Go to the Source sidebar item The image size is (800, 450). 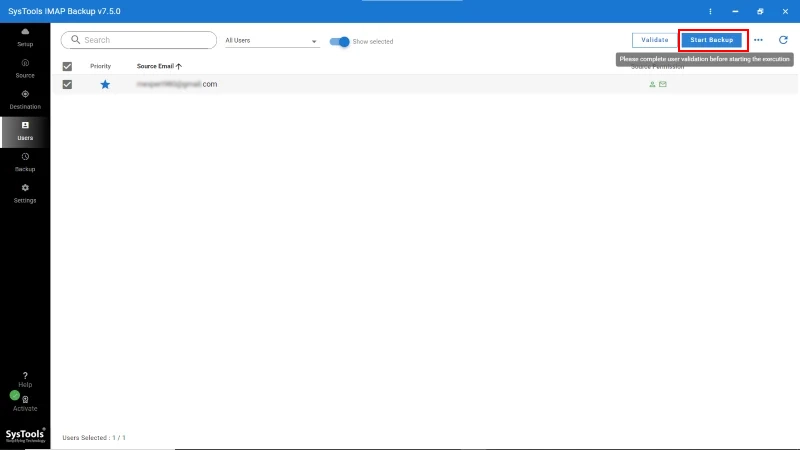(x=25, y=69)
